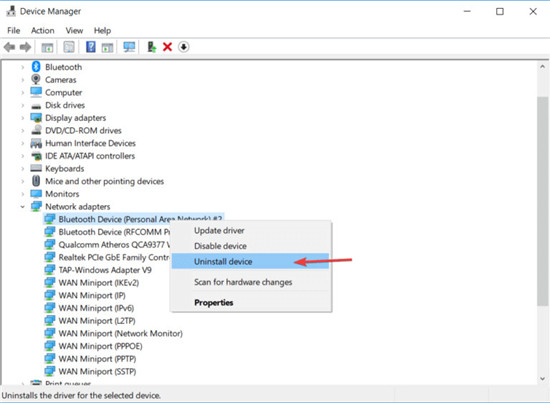Screen dimensions: 550x403
Task: Click the Properties toolbar icon
Action: 69,47
